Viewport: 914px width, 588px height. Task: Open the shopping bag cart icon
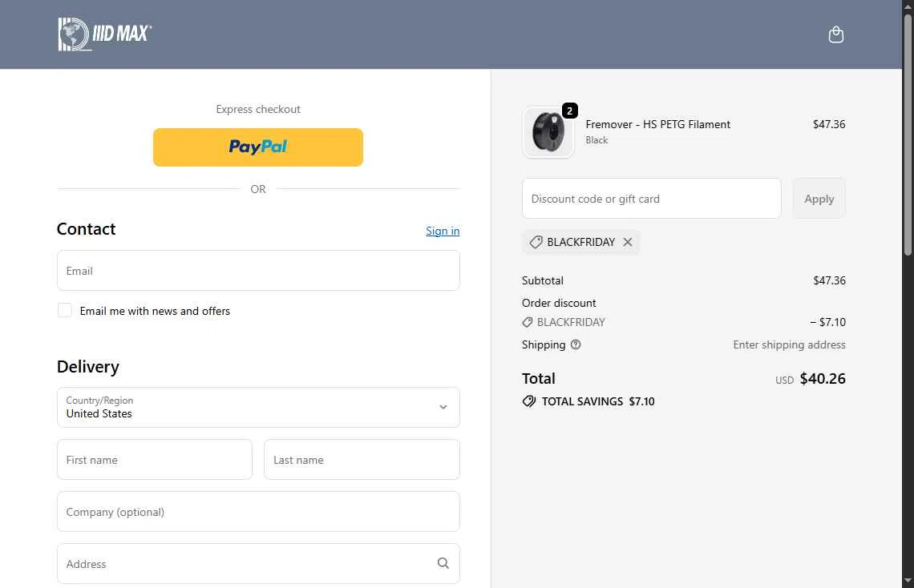(x=836, y=35)
